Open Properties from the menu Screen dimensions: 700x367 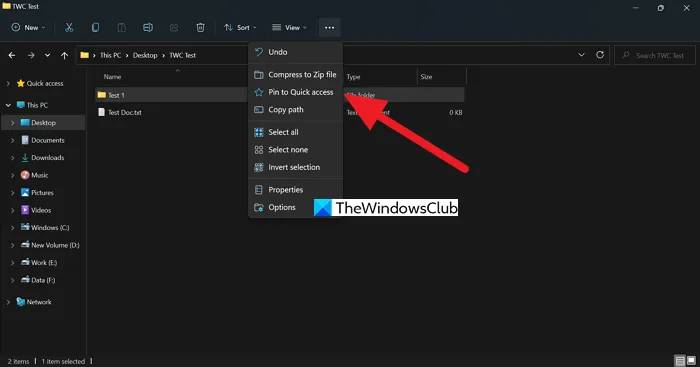[295, 190]
